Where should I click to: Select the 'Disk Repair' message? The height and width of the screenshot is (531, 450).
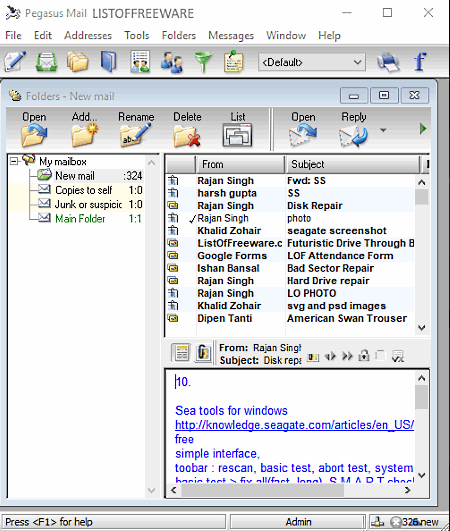pos(291,206)
